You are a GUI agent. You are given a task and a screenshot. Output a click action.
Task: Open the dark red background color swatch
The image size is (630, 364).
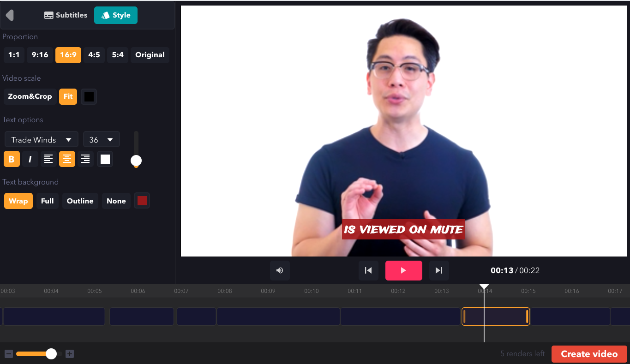pos(142,201)
